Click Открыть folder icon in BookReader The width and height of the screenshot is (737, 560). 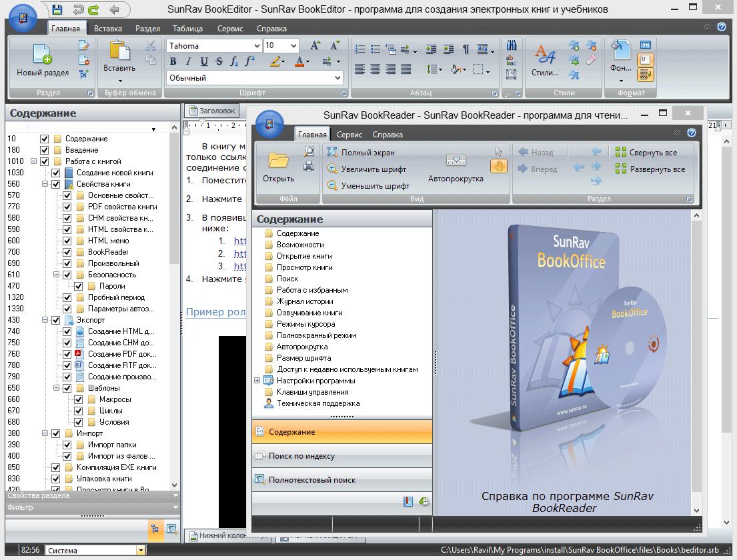(278, 167)
